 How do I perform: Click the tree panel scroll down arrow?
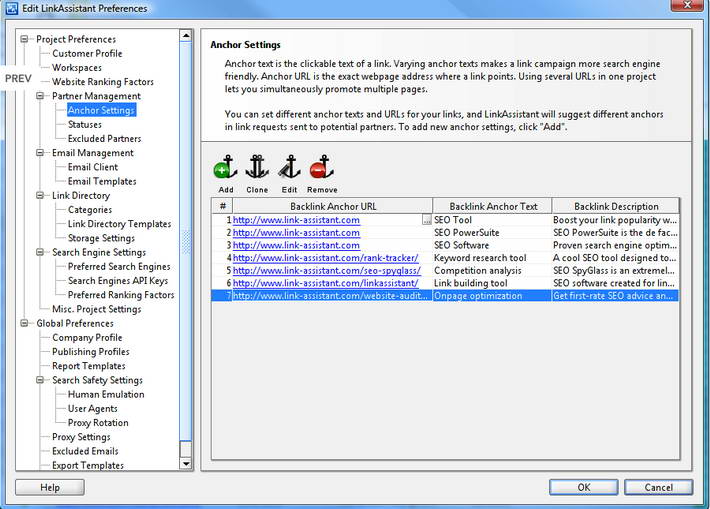pyautogui.click(x=186, y=464)
